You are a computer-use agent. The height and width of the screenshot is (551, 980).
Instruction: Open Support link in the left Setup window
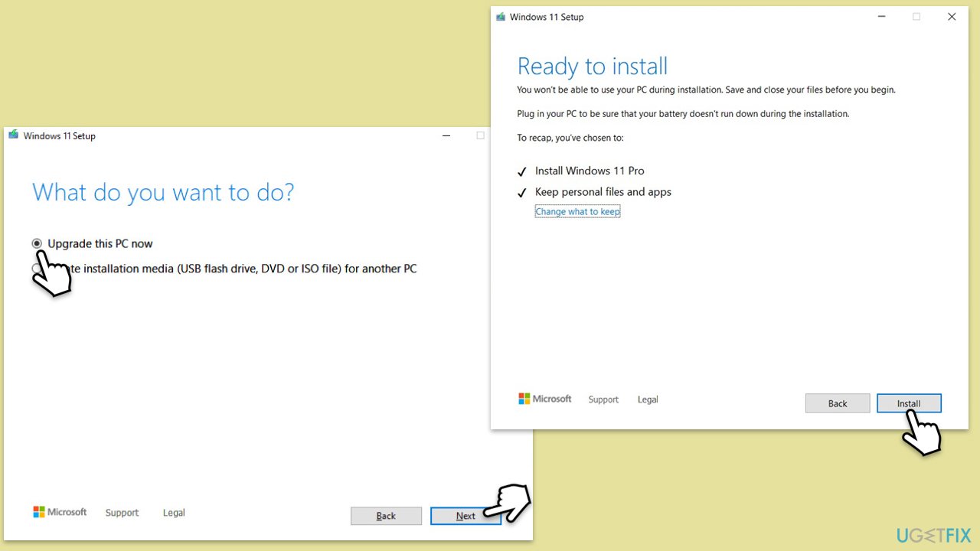tap(122, 513)
